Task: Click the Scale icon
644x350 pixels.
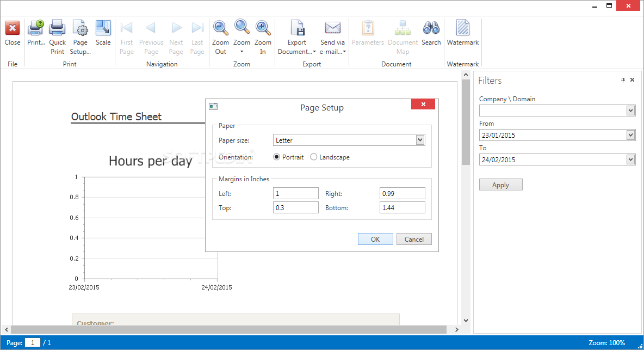Action: click(103, 28)
